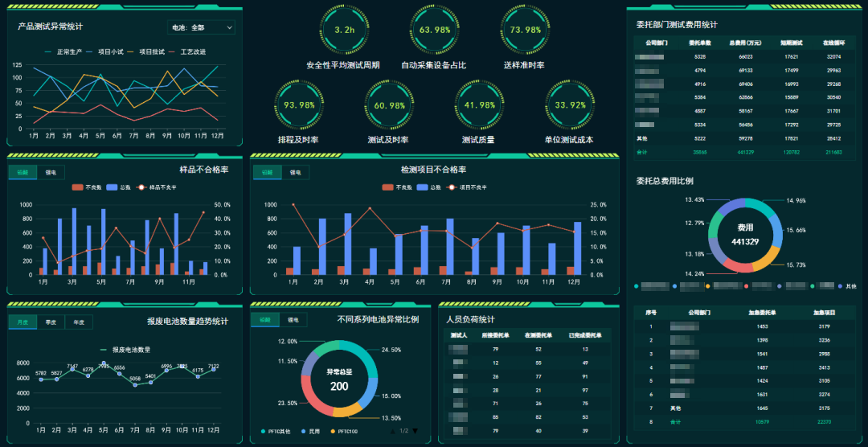
Task: Select the 年度 tab in scrapped battery trend
Action: point(79,322)
